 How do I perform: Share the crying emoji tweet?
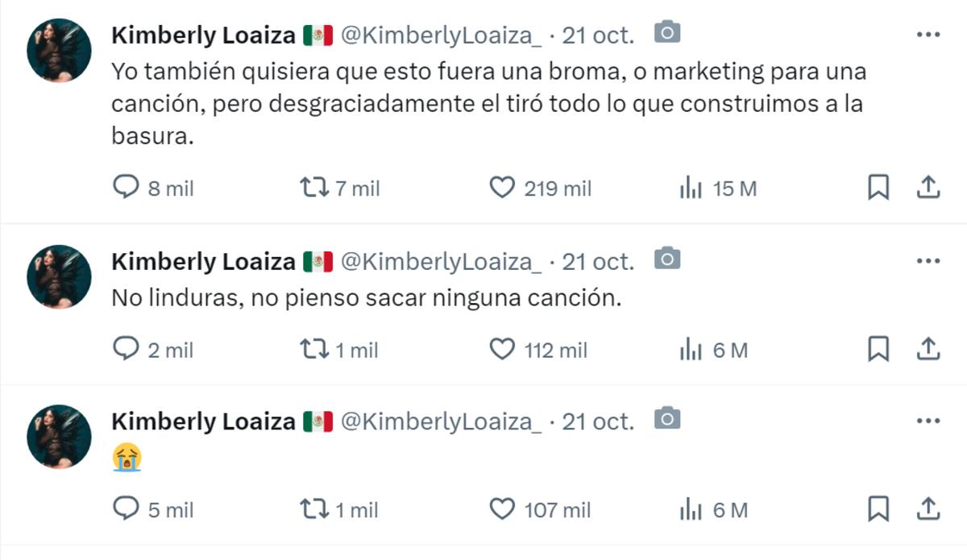point(928,508)
